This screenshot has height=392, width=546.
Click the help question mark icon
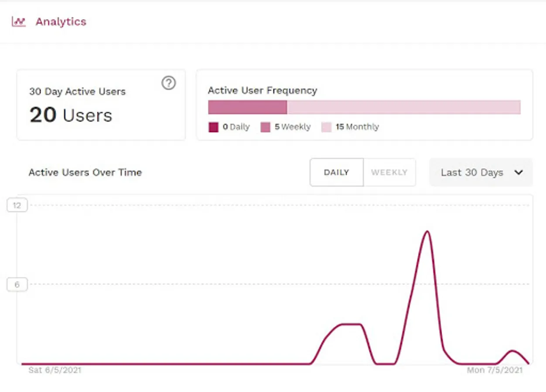point(169,83)
